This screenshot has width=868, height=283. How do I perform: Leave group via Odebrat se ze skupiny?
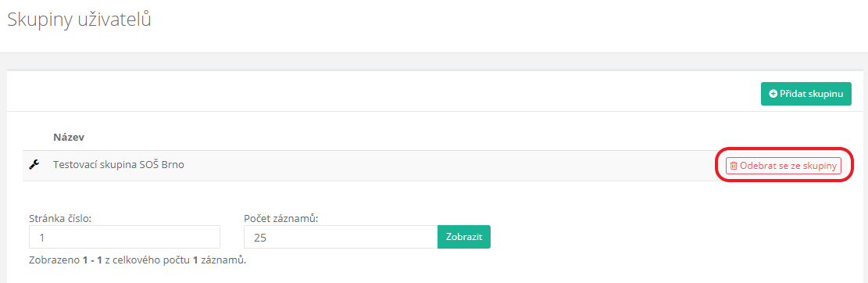click(784, 166)
